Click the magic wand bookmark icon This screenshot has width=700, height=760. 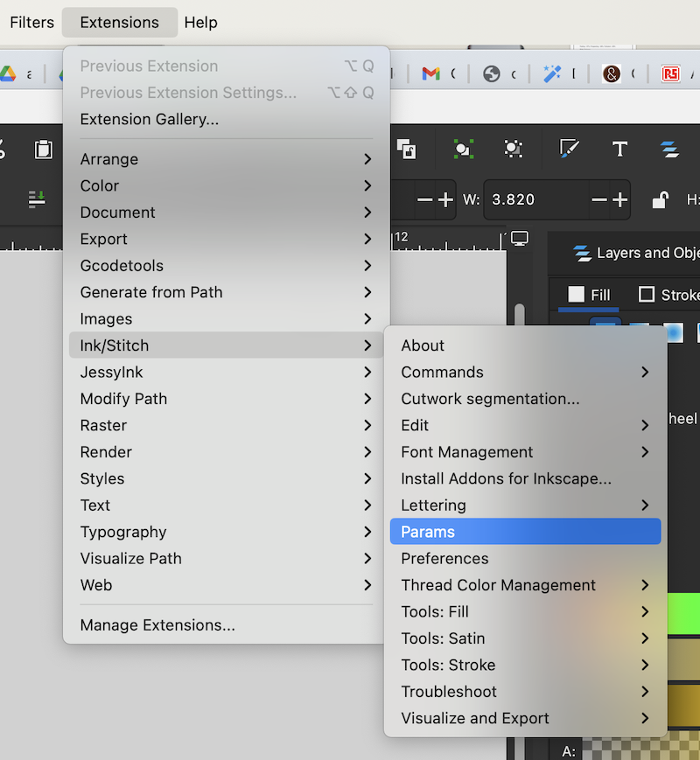point(552,73)
